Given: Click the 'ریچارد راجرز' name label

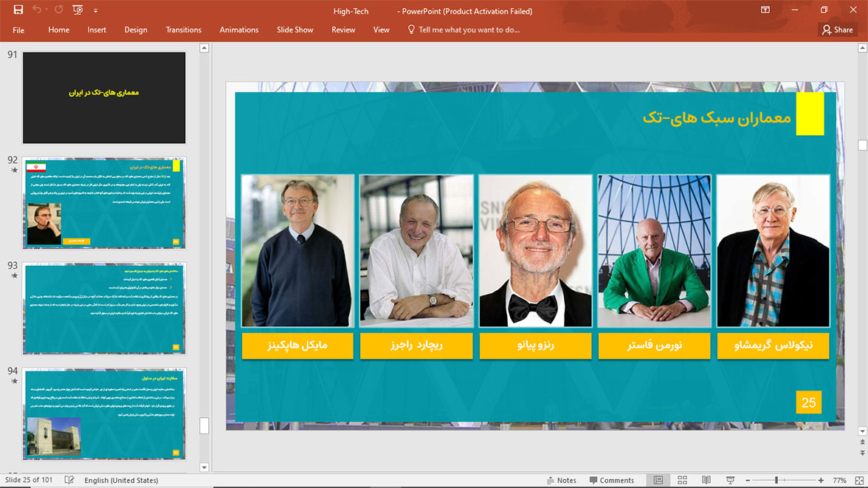Looking at the screenshot, I should point(416,346).
